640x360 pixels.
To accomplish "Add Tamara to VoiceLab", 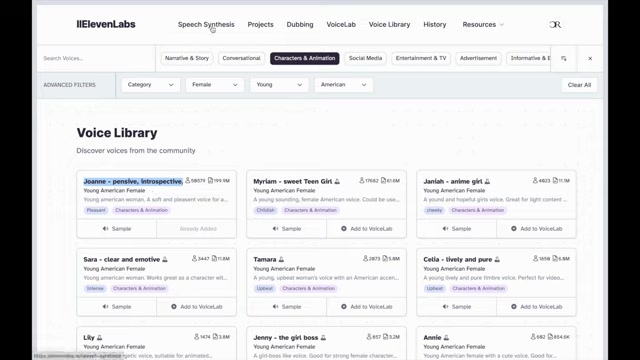I will click(367, 307).
